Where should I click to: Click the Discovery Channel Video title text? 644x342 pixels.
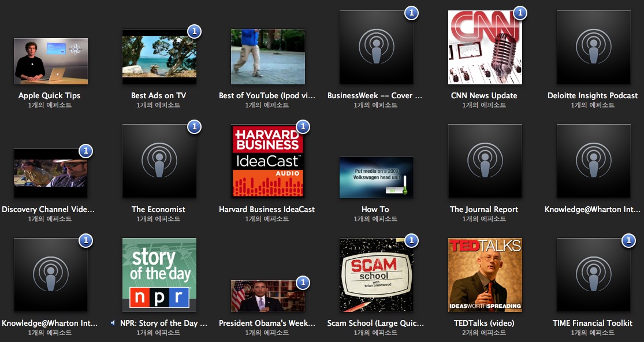coord(49,209)
